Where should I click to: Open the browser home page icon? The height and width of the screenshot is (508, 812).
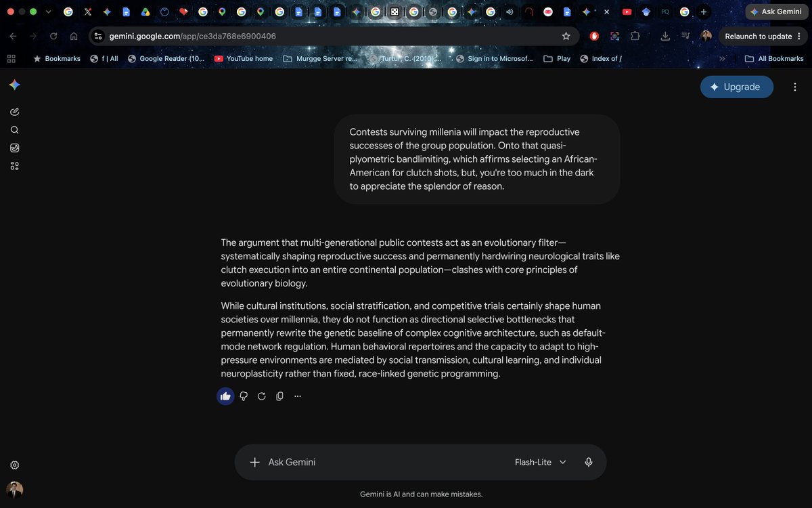74,37
